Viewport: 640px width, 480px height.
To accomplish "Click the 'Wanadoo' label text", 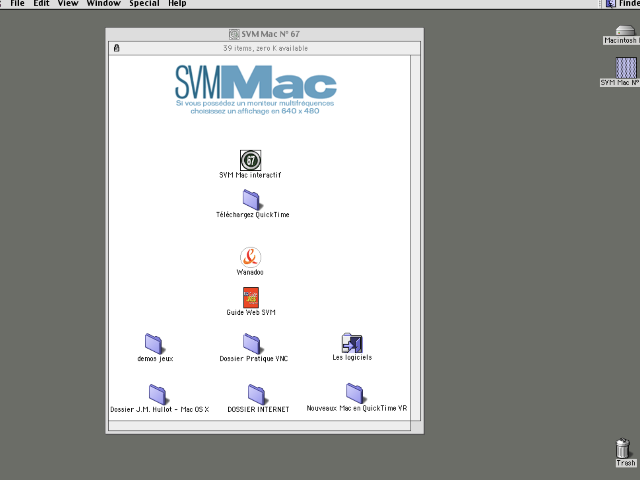I will pyautogui.click(x=250, y=272).
